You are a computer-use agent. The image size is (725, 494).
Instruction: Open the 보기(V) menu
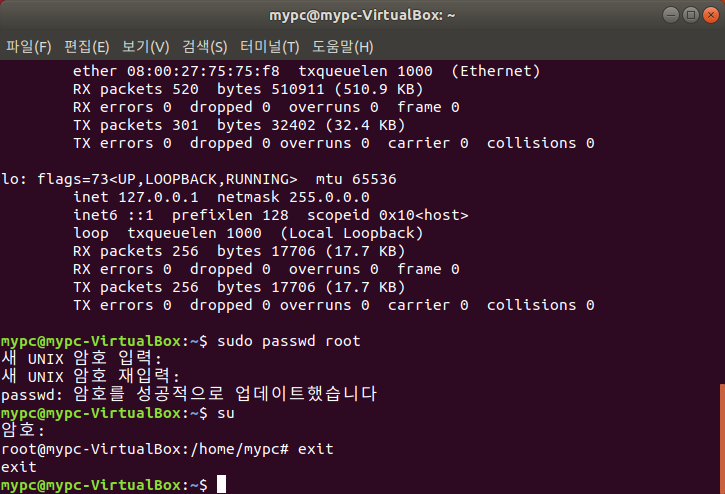click(145, 47)
